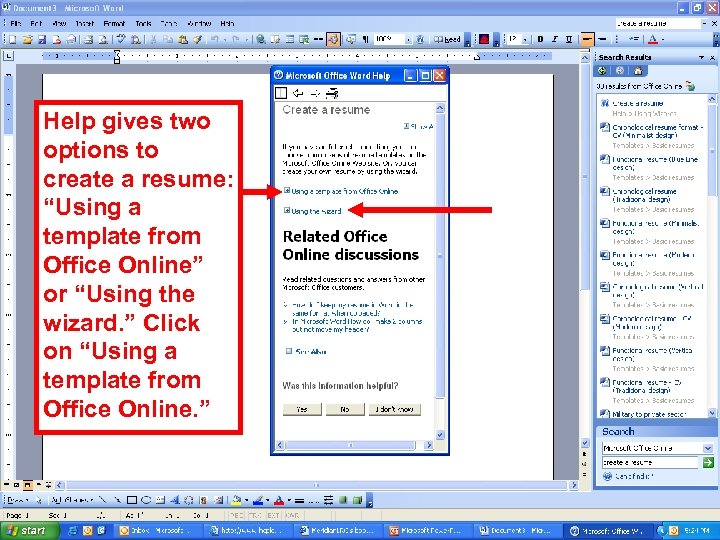Toggle the TRK indicator in the status bar
This screenshot has height=540, width=720.
(256, 515)
